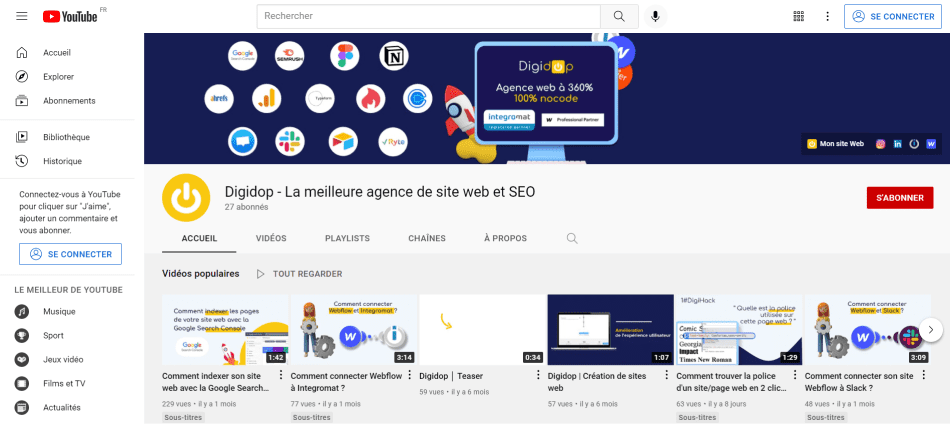Open Digidop Teaser video thumbnail

tap(482, 330)
